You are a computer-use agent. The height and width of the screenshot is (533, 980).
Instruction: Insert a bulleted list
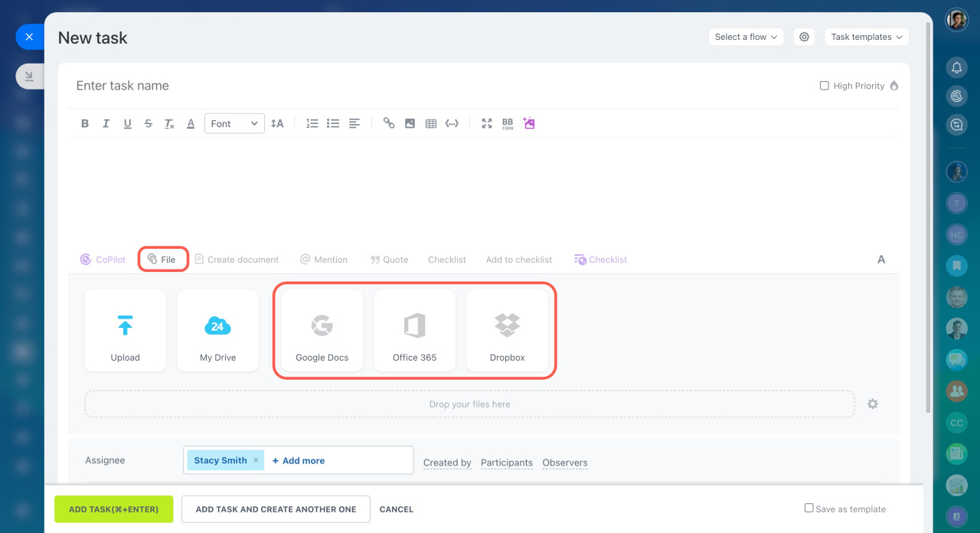333,123
